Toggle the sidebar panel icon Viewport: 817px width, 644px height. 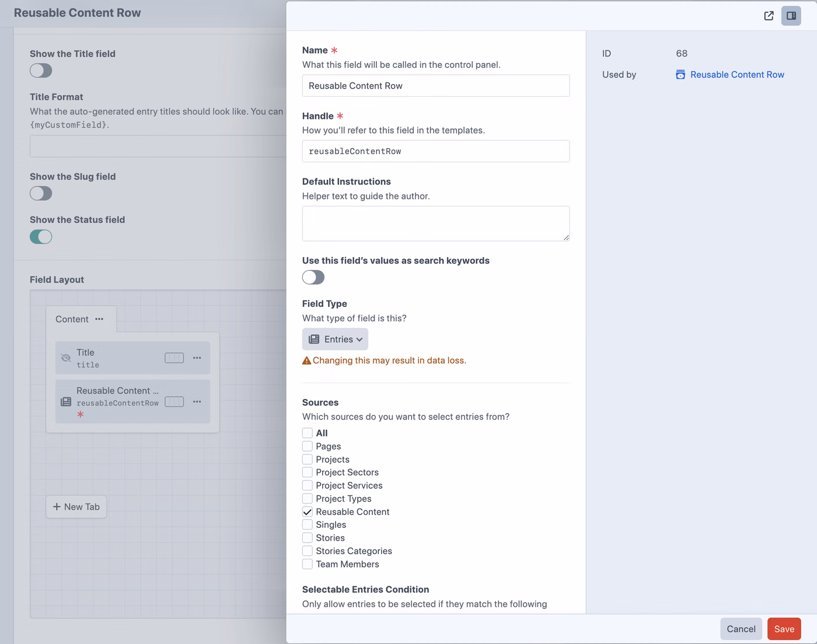(x=791, y=16)
